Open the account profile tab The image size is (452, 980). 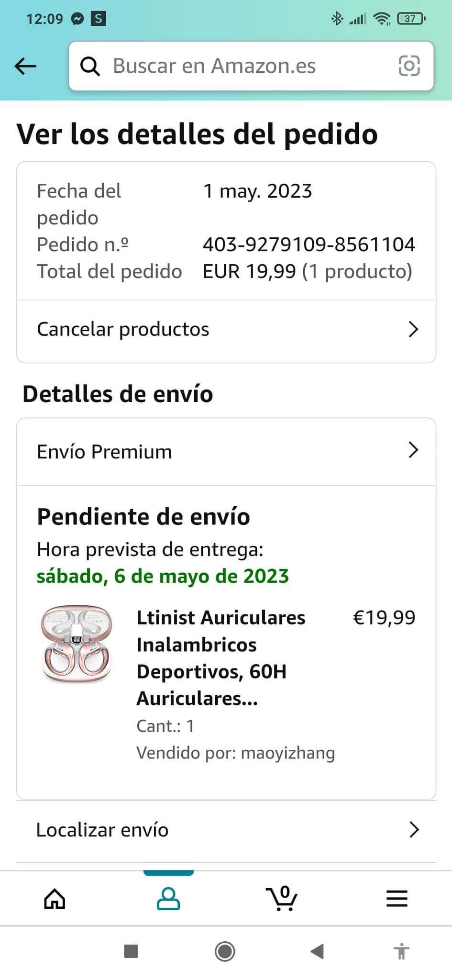[x=168, y=899]
